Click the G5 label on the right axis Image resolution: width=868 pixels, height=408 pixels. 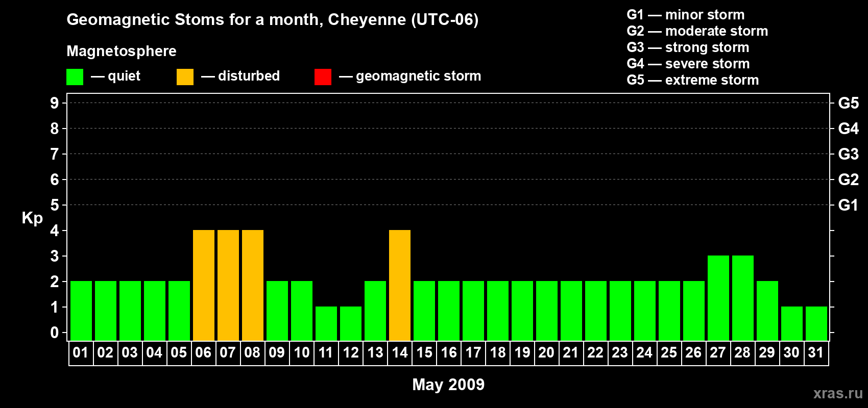(x=849, y=103)
